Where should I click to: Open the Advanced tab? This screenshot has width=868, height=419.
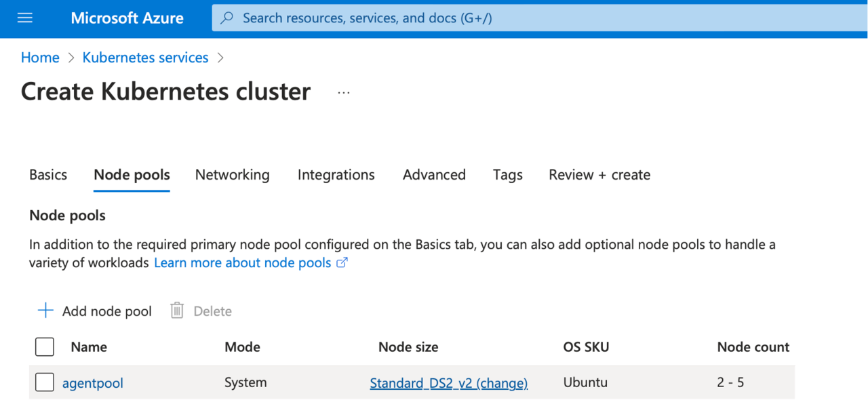(434, 175)
